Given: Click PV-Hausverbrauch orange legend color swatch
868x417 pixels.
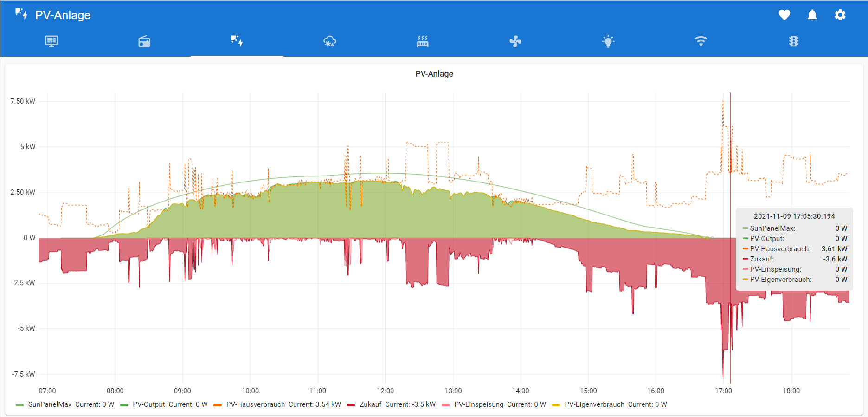Looking at the screenshot, I should coord(217,405).
